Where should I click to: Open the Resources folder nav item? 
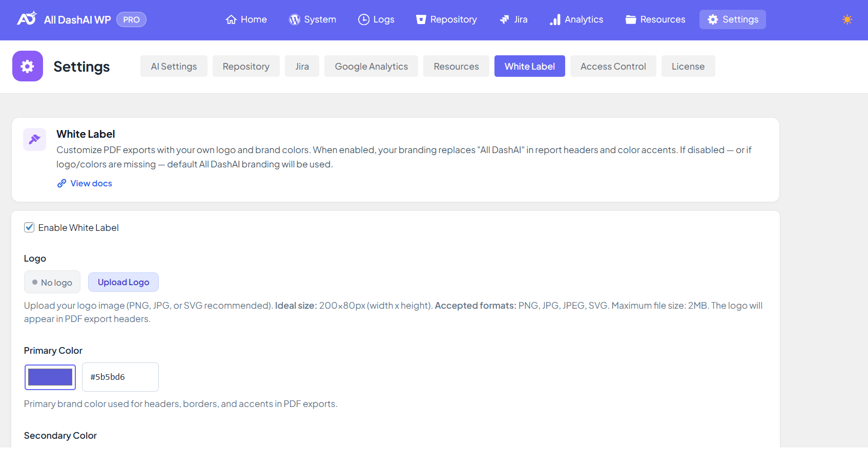[655, 19]
